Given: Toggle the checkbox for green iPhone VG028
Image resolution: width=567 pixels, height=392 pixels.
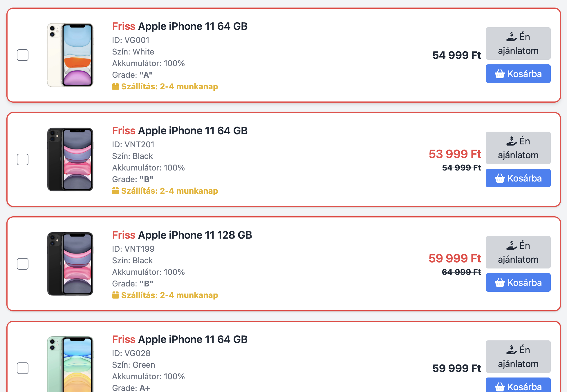Looking at the screenshot, I should click(x=23, y=368).
